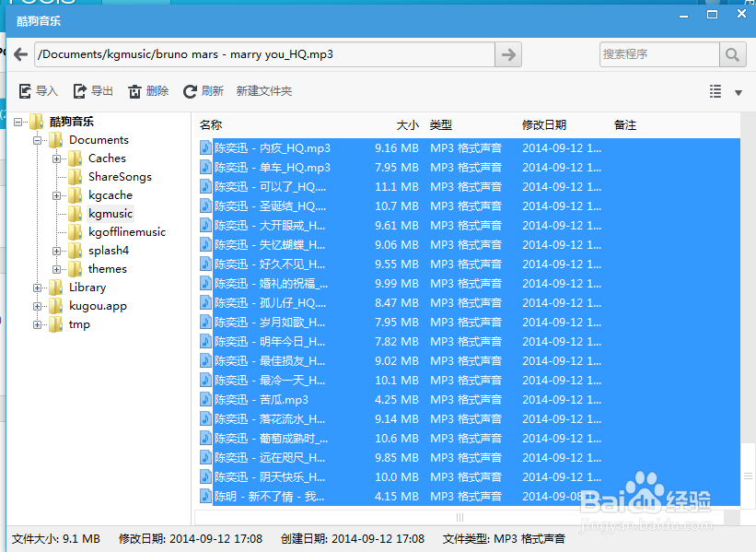
Task: Select the file name 陈奕迅 - 苦瓜.mp3
Action: coord(262,400)
